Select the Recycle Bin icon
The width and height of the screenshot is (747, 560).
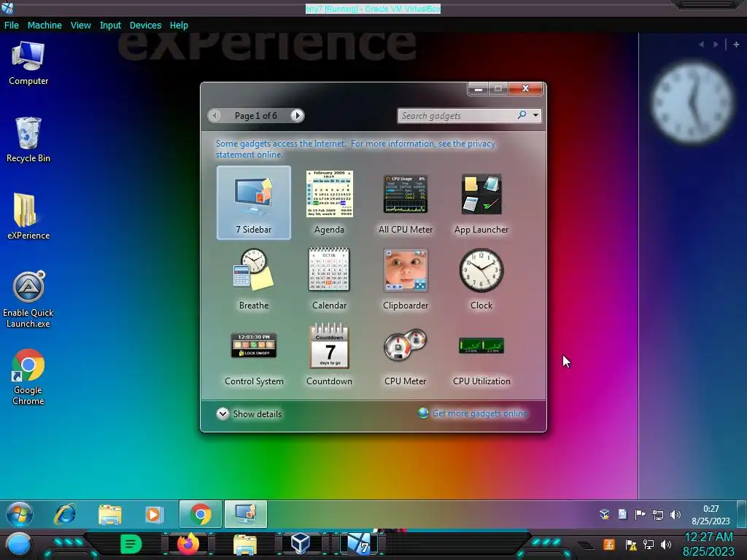coord(28,139)
